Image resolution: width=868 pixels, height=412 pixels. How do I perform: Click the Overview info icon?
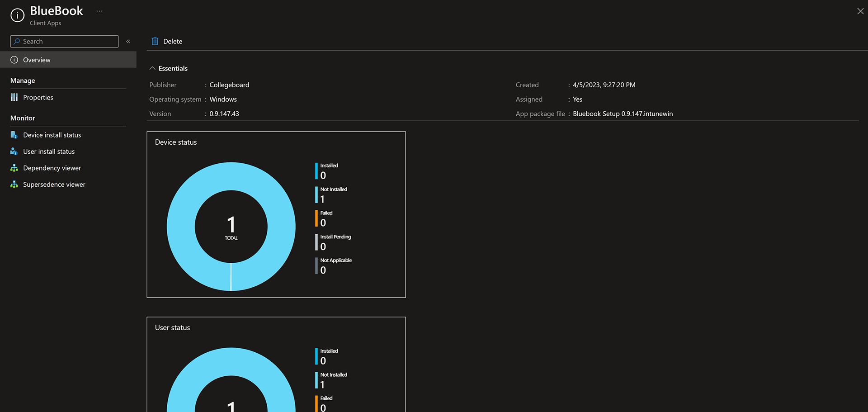pyautogui.click(x=14, y=60)
